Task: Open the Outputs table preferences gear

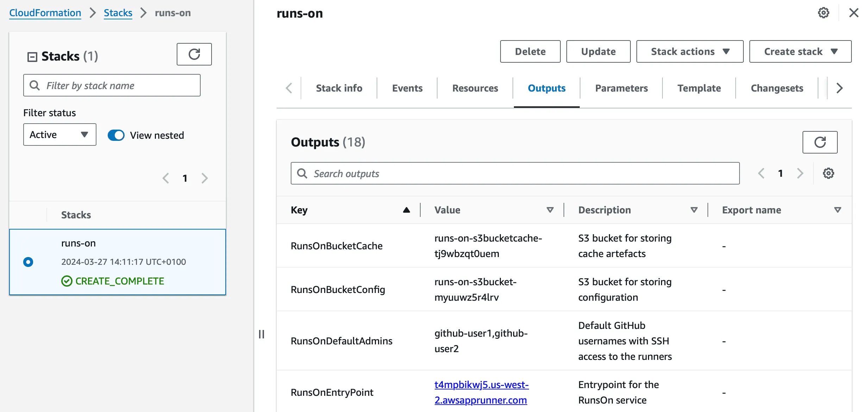Action: coord(829,173)
